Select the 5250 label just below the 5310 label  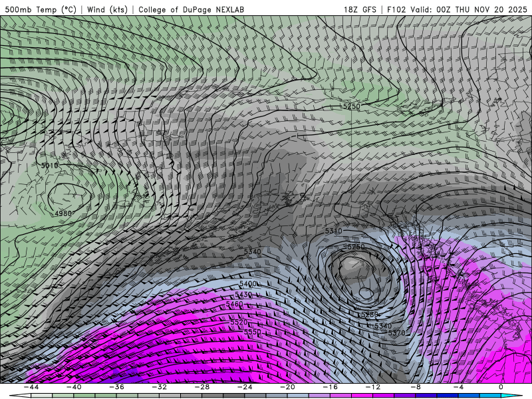point(356,247)
